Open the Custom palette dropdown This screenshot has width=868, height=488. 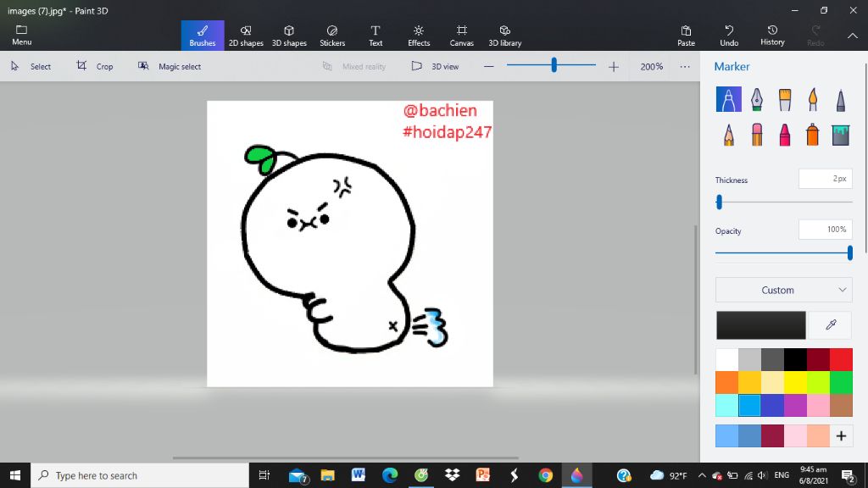point(782,290)
